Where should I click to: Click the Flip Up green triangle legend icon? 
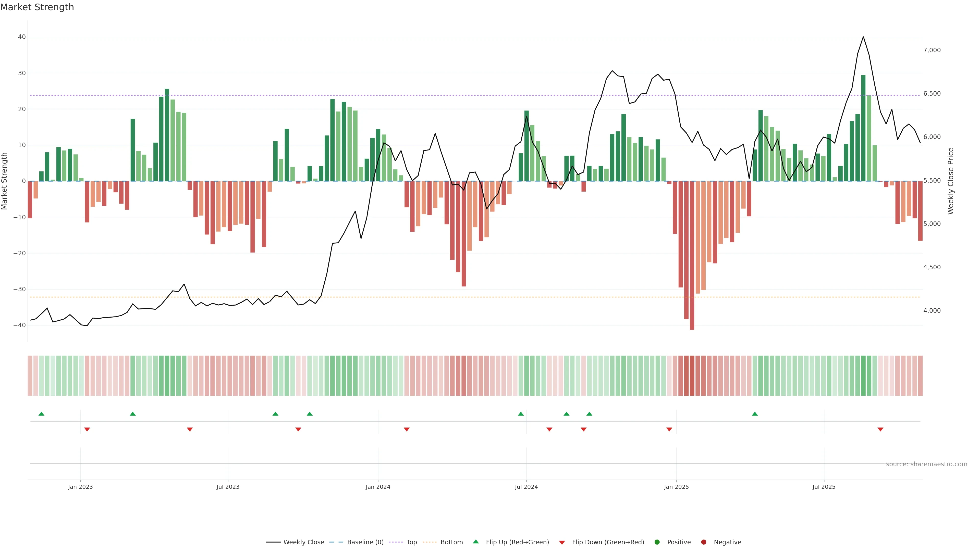[x=475, y=542]
